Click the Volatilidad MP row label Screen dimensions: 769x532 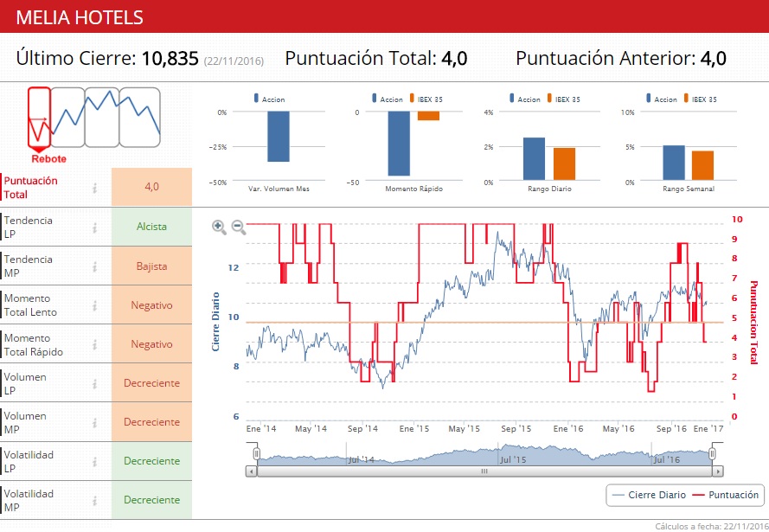point(29,500)
